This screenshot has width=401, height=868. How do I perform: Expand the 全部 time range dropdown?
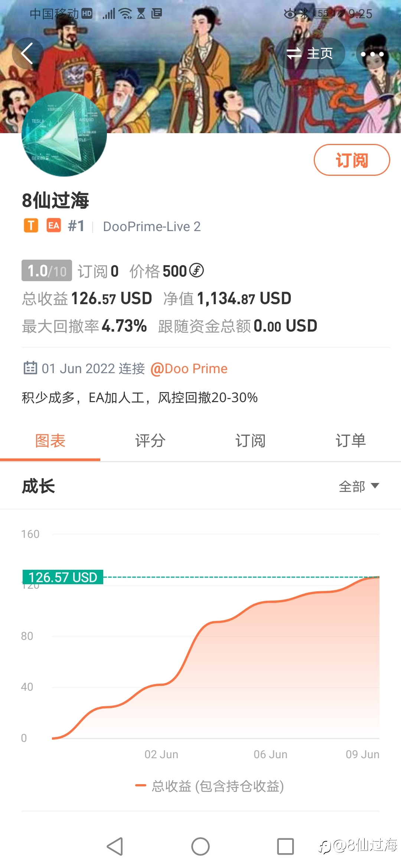coord(359,486)
